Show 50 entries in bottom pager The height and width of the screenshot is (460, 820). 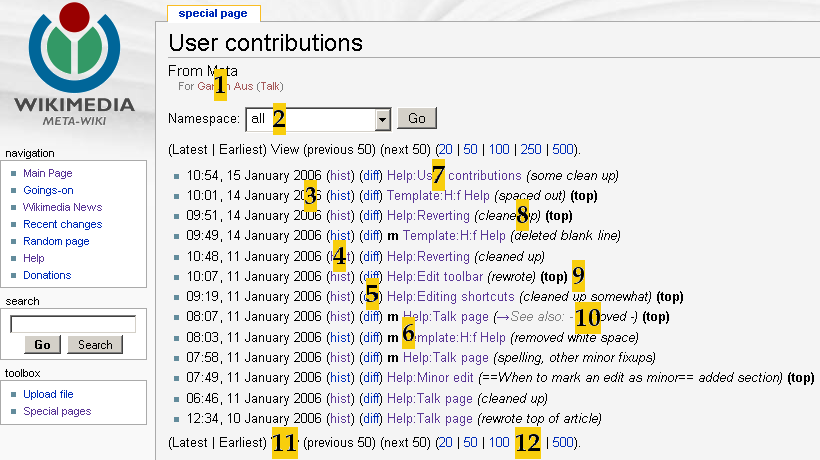470,443
